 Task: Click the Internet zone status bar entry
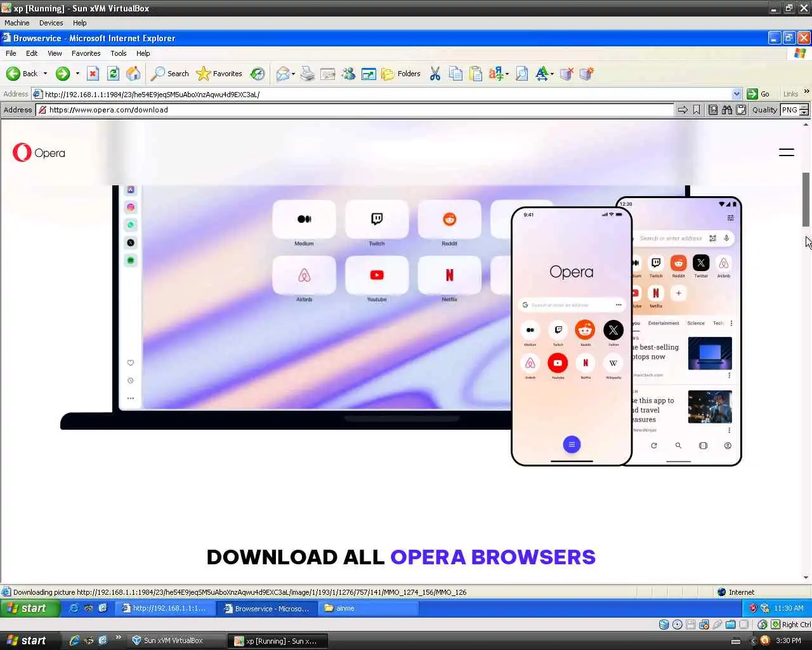coord(736,592)
